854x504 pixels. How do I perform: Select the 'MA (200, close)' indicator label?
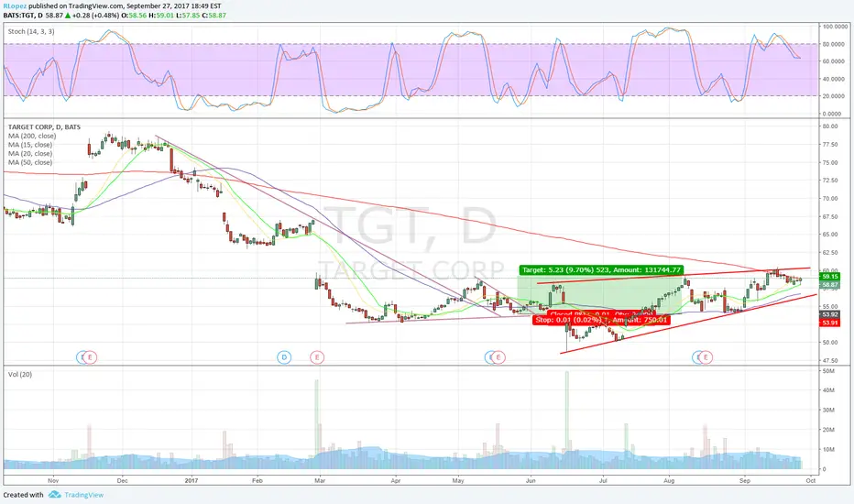point(32,136)
